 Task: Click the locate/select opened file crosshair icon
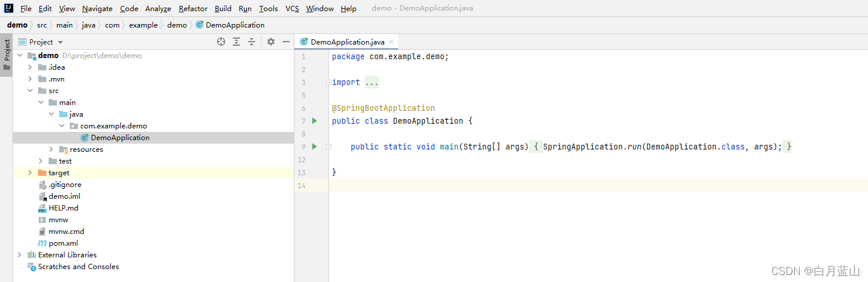pyautogui.click(x=221, y=42)
